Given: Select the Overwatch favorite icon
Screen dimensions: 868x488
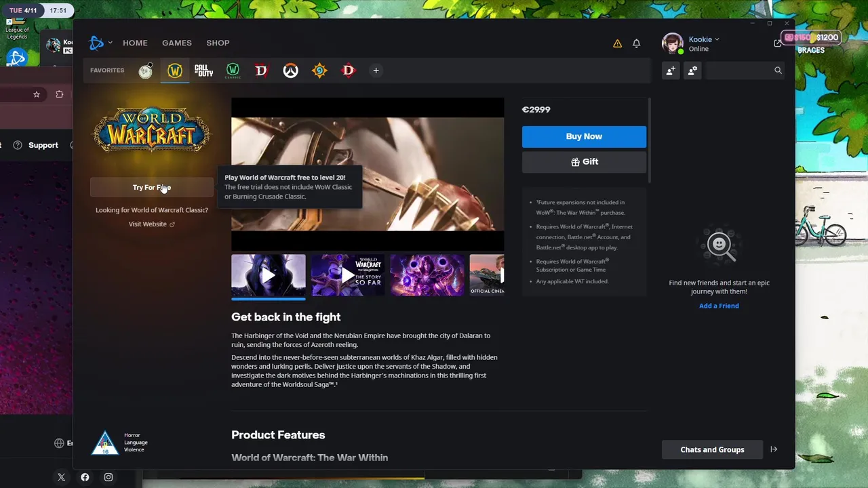Looking at the screenshot, I should click(290, 70).
